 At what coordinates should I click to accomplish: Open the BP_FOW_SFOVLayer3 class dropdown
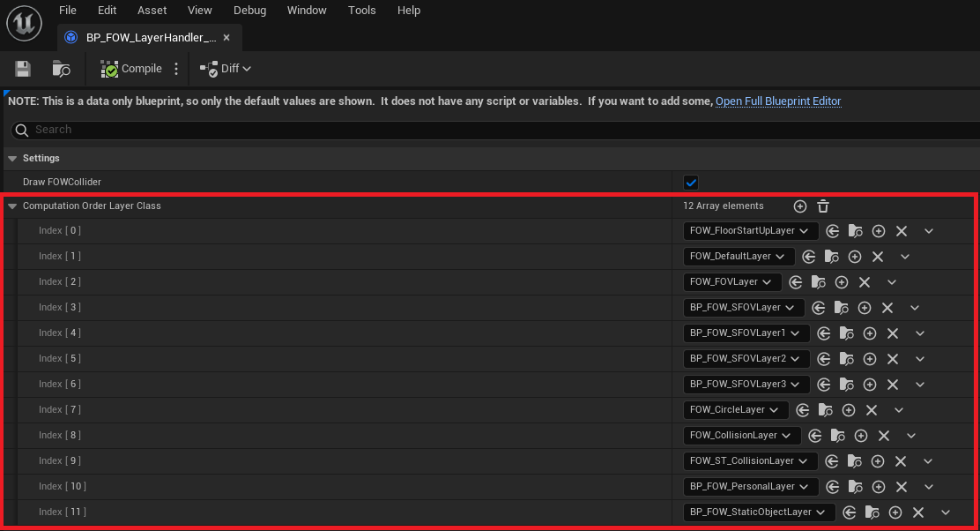point(746,385)
